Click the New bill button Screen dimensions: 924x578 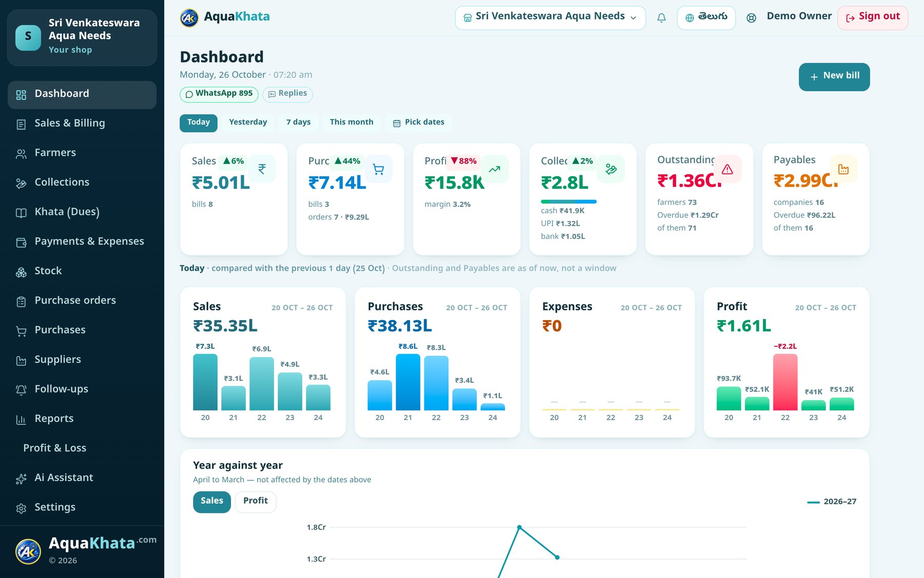[834, 77]
